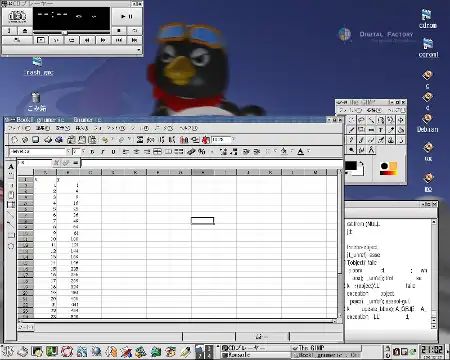Open the Insert menu in Gnumeric
The width and height of the screenshot is (450, 360).
coord(82,128)
